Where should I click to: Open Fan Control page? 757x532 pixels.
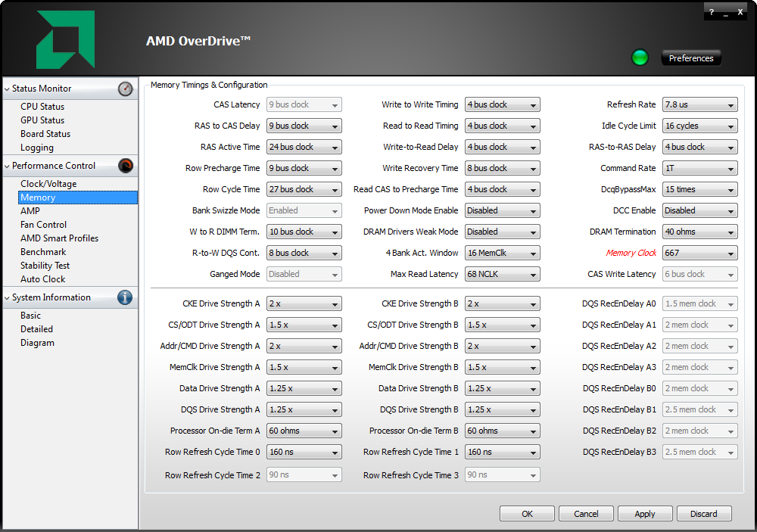pyautogui.click(x=43, y=225)
